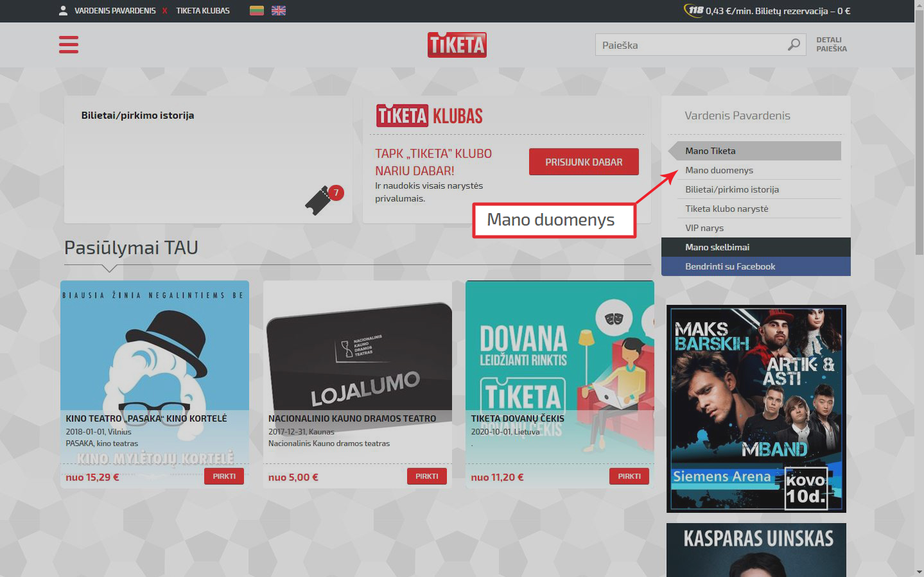
Task: Click KINO TEATRO PASAKA KINO KORTELĖ title
Action: (x=146, y=418)
